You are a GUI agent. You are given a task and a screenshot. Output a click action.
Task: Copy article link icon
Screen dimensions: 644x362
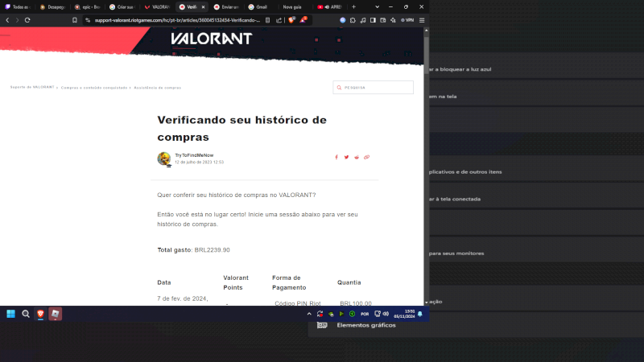click(367, 157)
